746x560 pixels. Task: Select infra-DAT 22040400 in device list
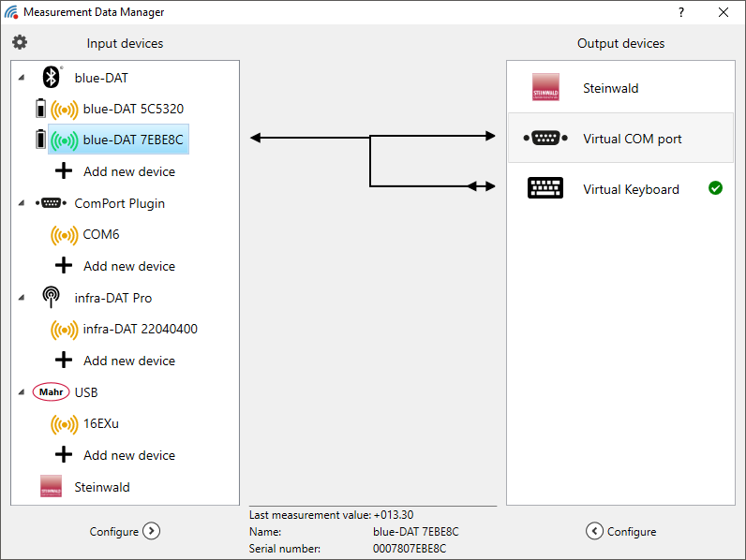click(140, 329)
